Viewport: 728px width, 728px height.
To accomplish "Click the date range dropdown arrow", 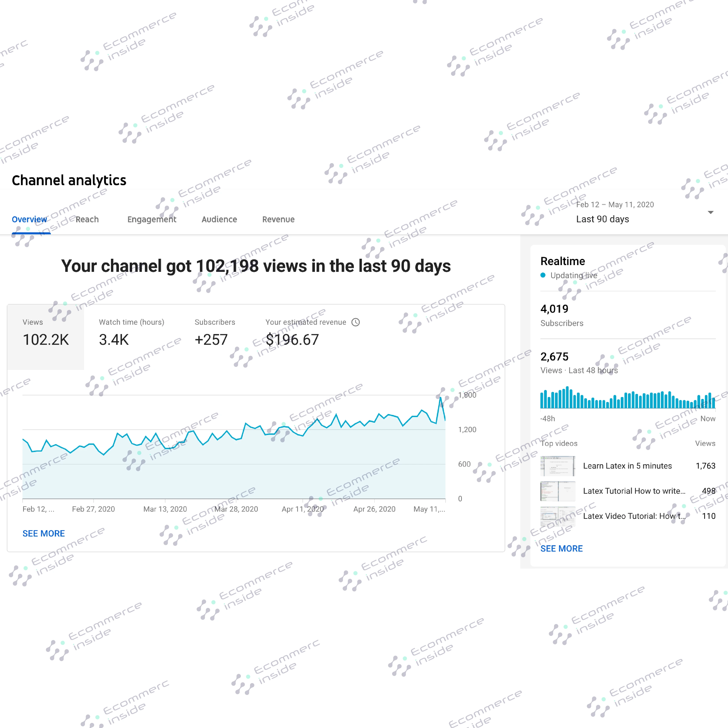I will [710, 212].
